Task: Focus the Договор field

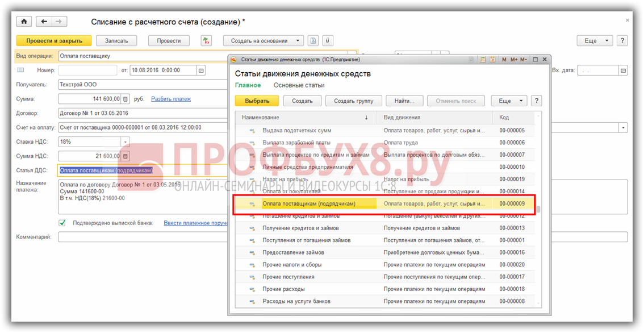Action: pyautogui.click(x=143, y=113)
